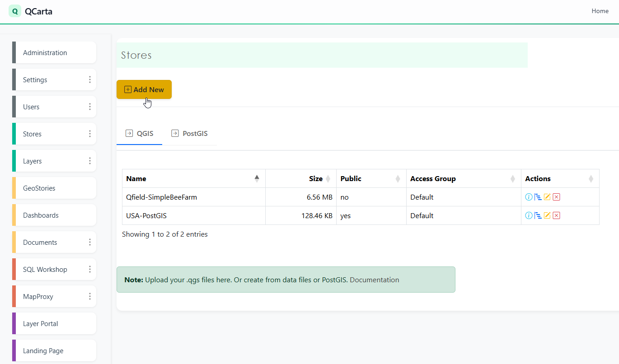Expand the Stores sidebar options menu

click(x=89, y=134)
